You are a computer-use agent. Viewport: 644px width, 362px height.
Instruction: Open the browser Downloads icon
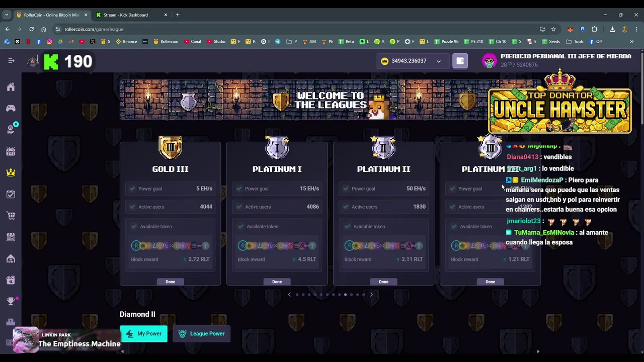point(612,29)
